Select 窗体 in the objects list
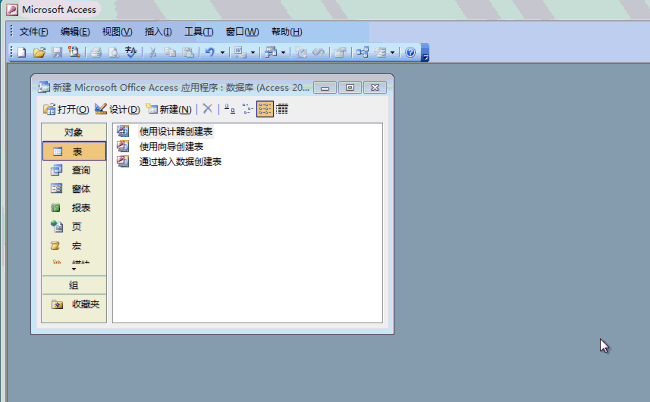 74,189
